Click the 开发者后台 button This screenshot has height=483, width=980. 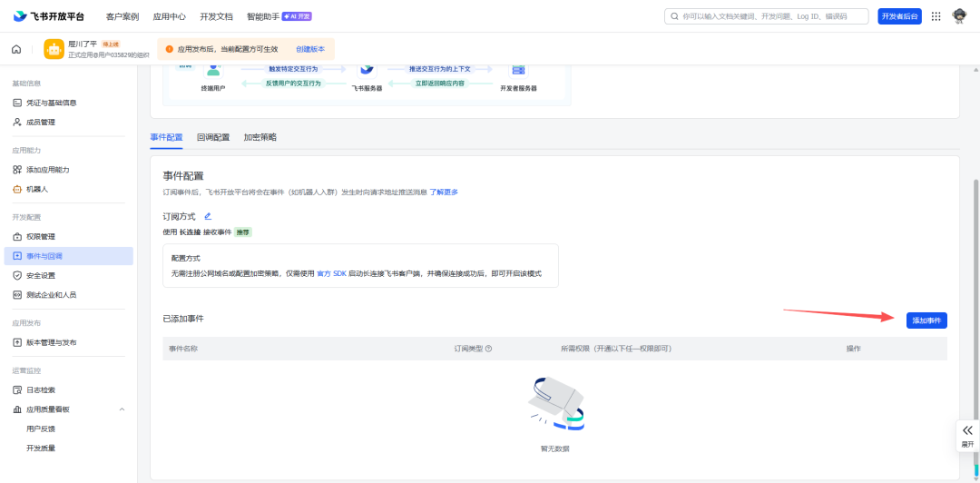click(899, 16)
